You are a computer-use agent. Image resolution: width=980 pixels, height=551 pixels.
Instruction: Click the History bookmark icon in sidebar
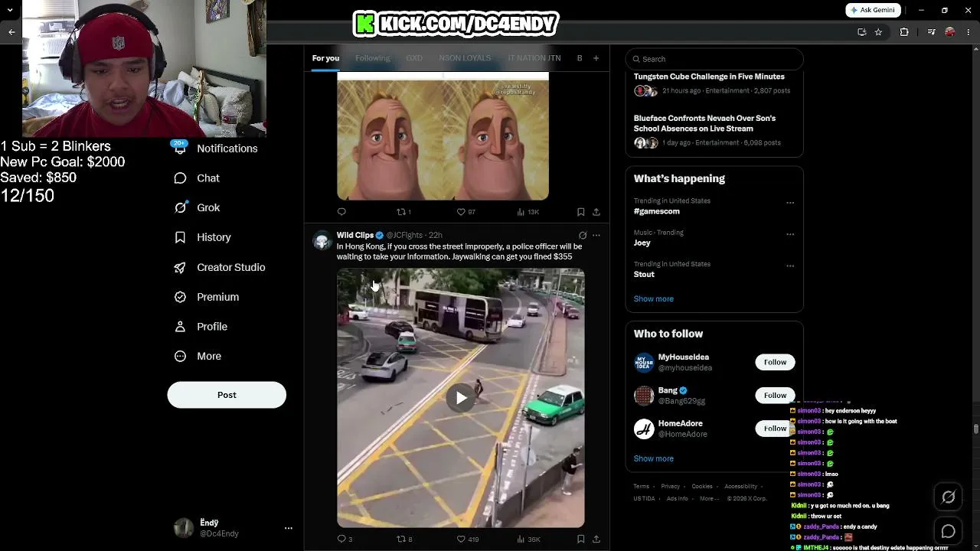180,237
